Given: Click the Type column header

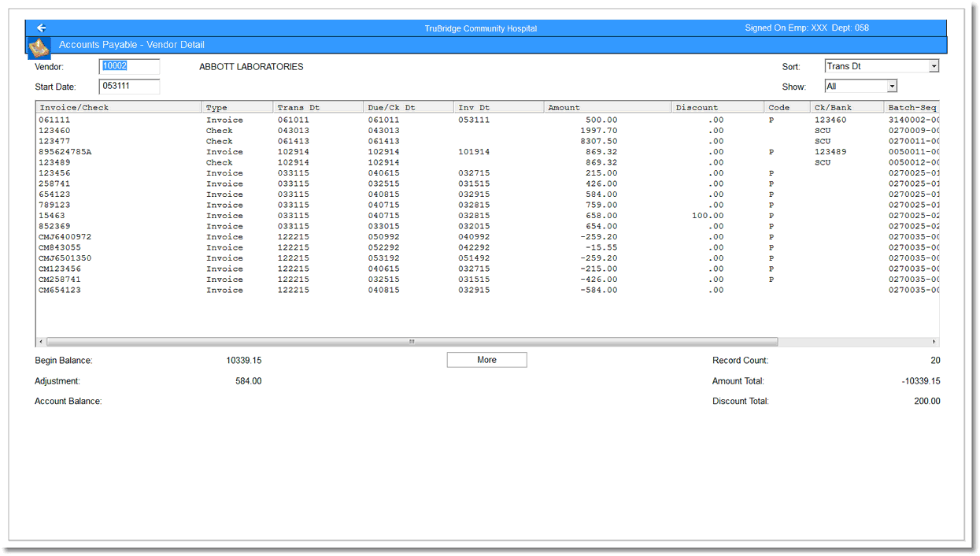Looking at the screenshot, I should [238, 107].
